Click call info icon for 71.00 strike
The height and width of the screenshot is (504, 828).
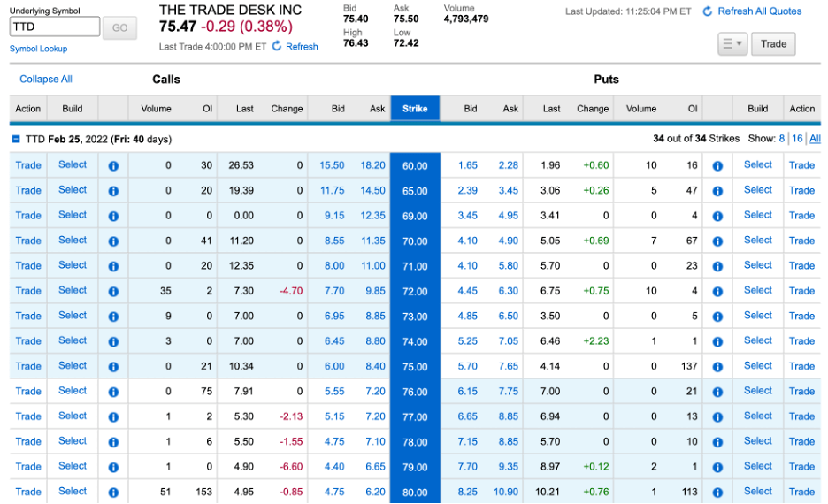click(x=113, y=266)
